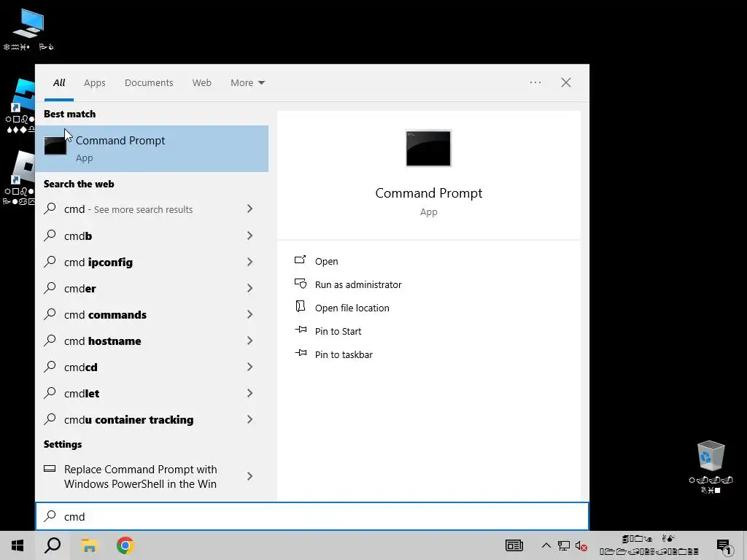Viewport: 747px width, 560px height.
Task: Choose Pin to Start
Action: pyautogui.click(x=338, y=332)
